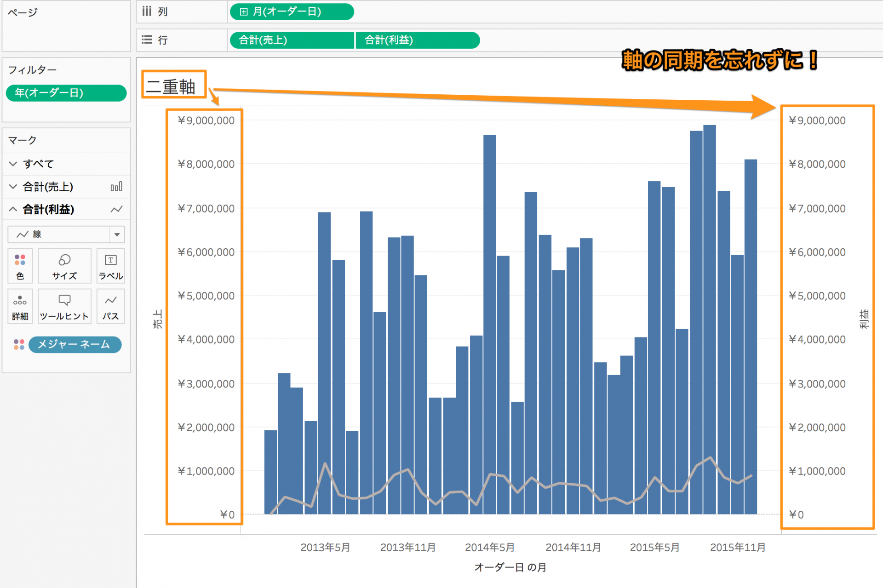Screen dimensions: 883x588
Task: Click the 合計(利益) row pill
Action: coord(418,40)
